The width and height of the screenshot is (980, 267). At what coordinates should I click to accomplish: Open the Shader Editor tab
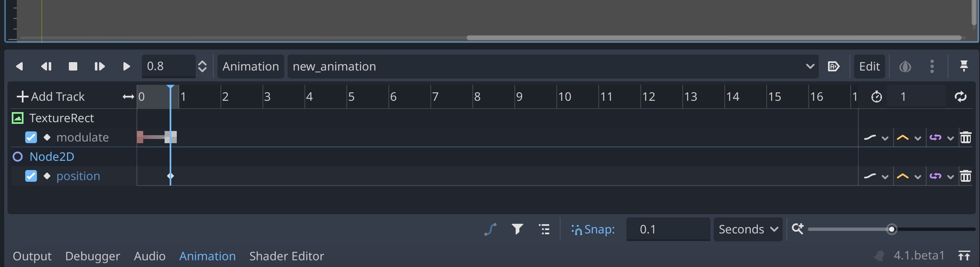tap(287, 256)
